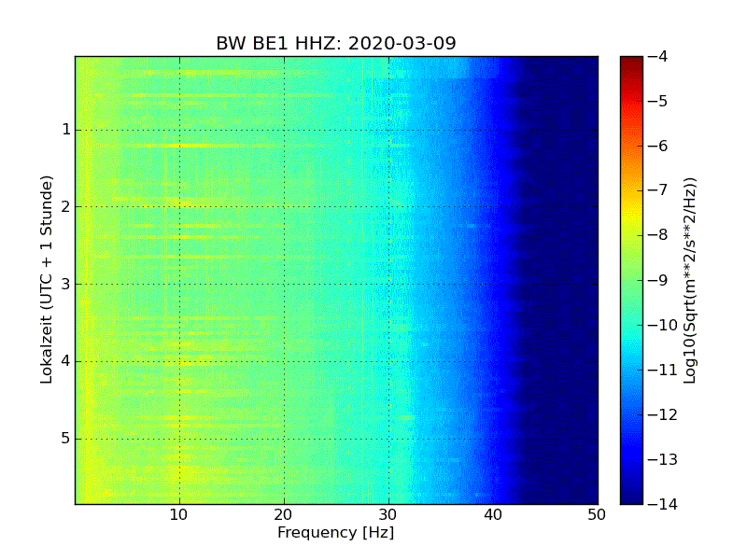Click the plot title BW BE1 HHZ: 2020-03-09
This screenshot has width=747, height=560.
[336, 43]
